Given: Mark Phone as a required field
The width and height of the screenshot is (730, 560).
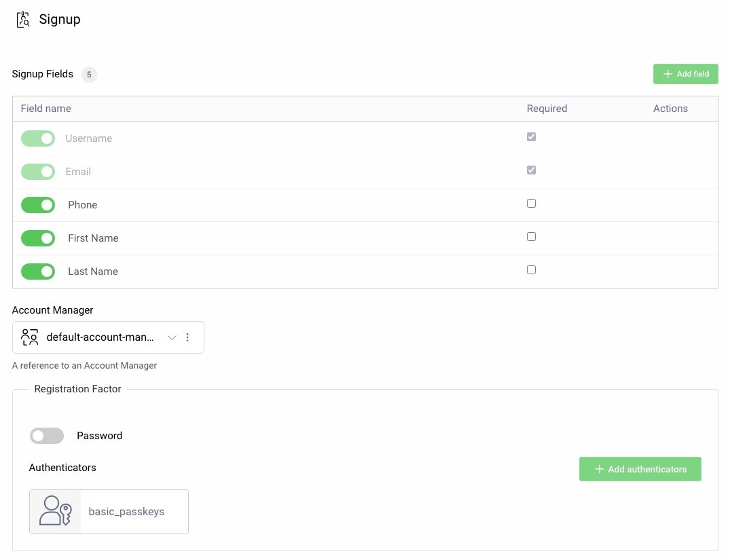Looking at the screenshot, I should pyautogui.click(x=531, y=203).
